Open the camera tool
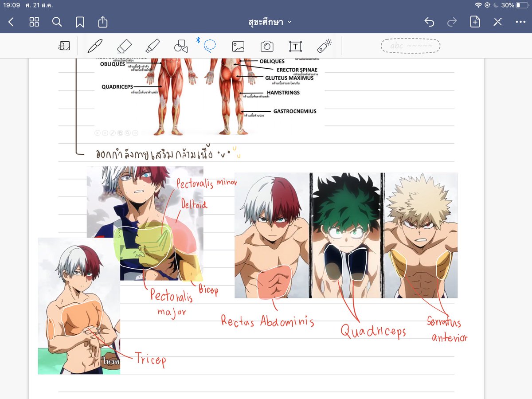This screenshot has height=399, width=532. coord(267,46)
